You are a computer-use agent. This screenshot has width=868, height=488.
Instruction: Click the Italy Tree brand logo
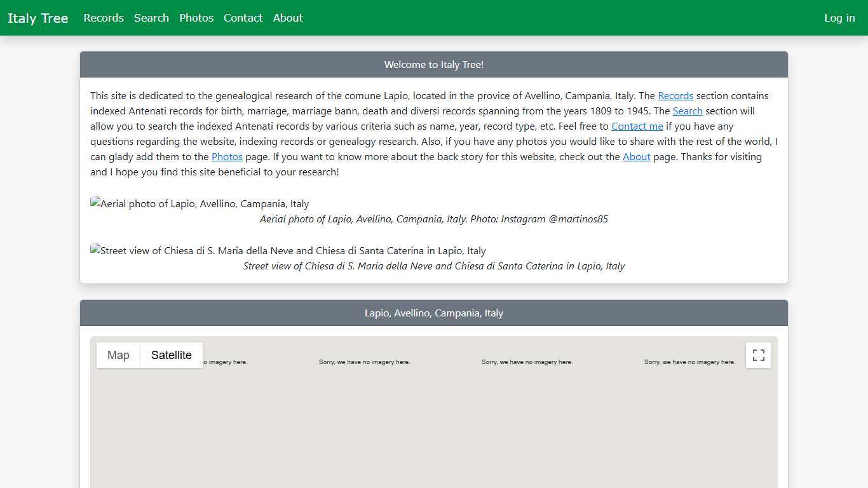[x=38, y=18]
